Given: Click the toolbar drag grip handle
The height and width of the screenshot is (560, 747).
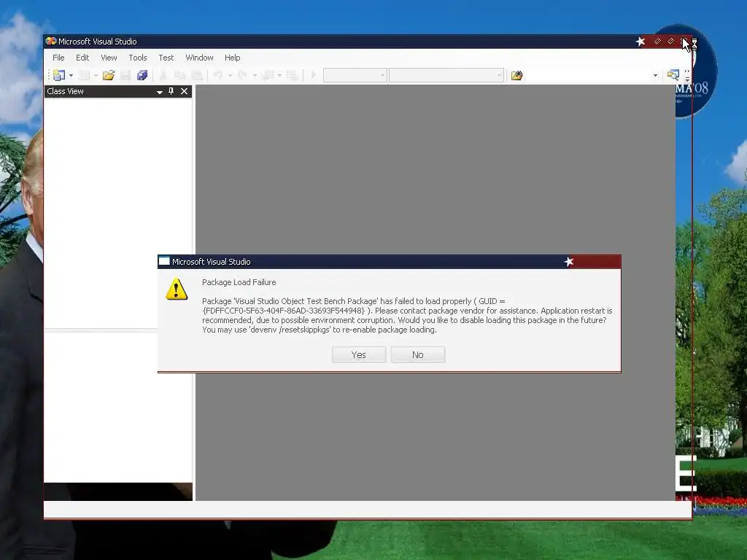Looking at the screenshot, I should [x=49, y=75].
